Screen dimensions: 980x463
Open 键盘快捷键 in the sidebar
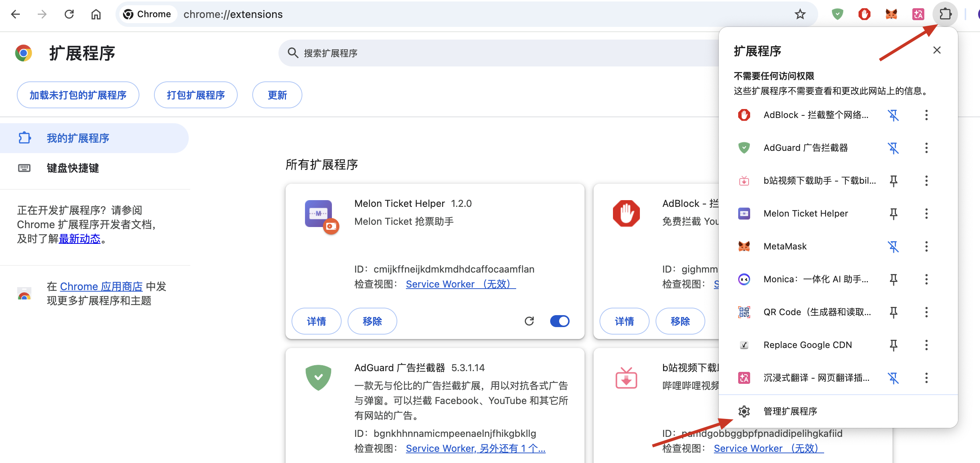click(94, 168)
